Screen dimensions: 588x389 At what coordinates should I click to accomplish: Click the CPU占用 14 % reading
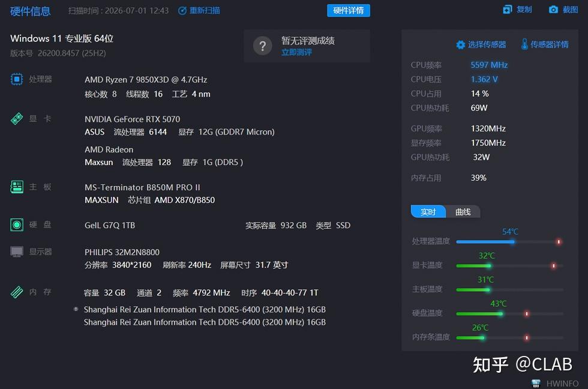449,94
